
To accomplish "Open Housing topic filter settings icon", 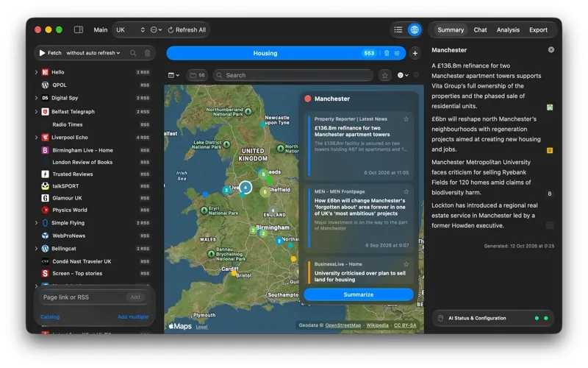I will tap(397, 53).
